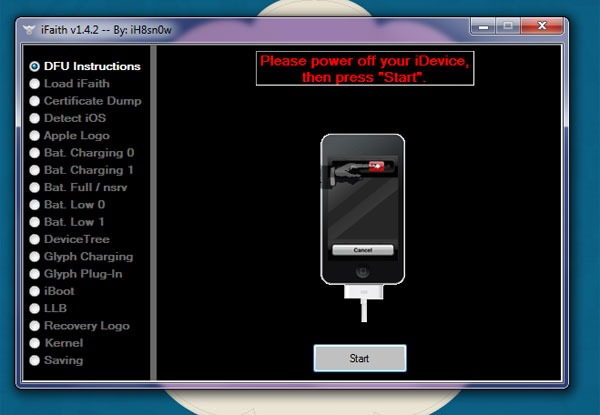
Task: Select the Load iFaith radio button
Action: tap(34, 83)
